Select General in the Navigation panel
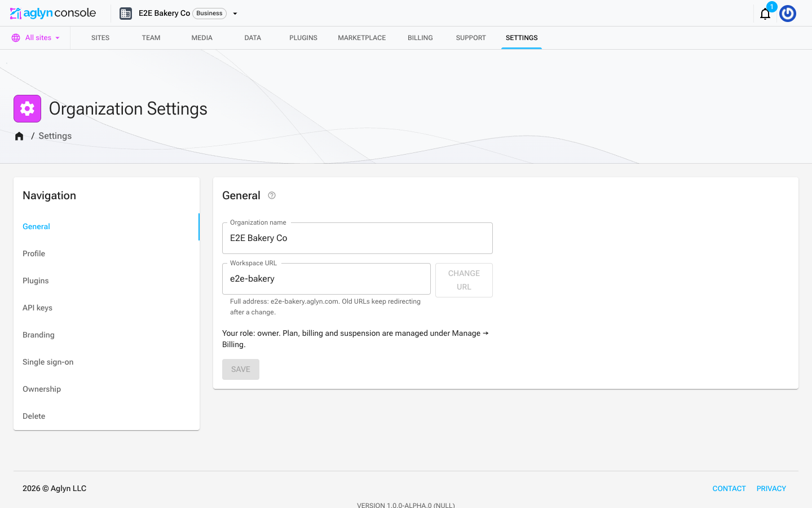Image resolution: width=812 pixels, height=508 pixels. 107,226
